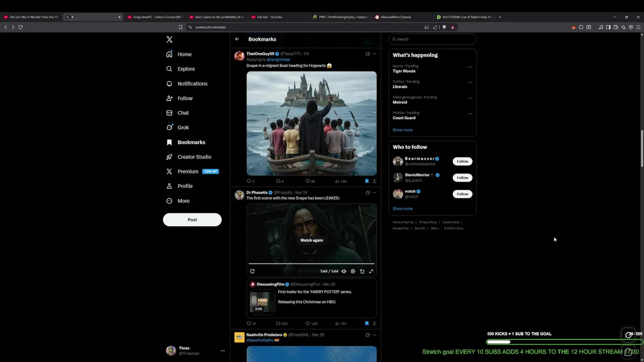Open Premium in the sidebar
The width and height of the screenshot is (644, 362).
[192, 171]
